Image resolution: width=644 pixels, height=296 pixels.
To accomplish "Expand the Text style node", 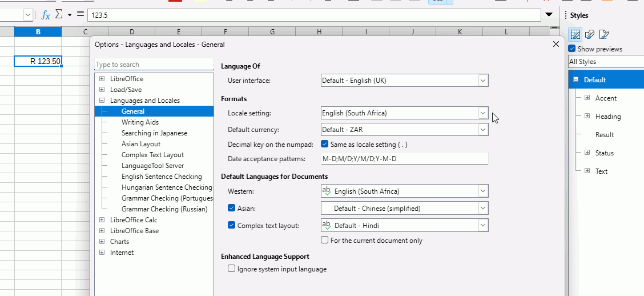I will 587,171.
